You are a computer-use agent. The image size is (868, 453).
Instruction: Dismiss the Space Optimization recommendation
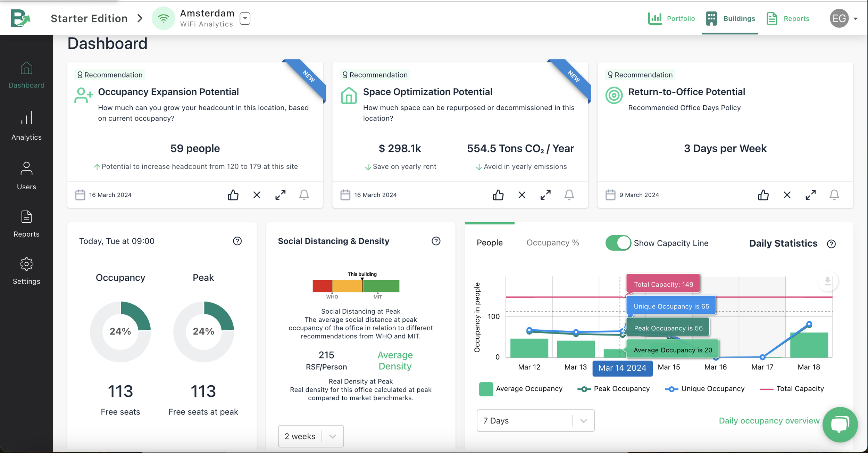coord(522,195)
